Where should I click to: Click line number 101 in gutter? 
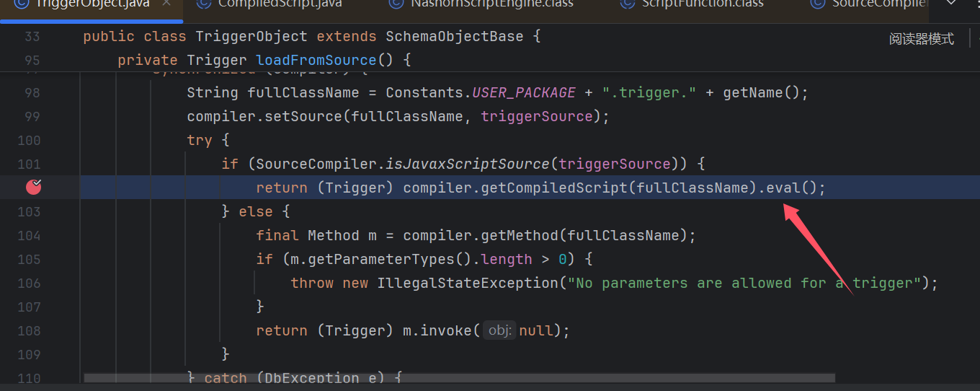[29, 164]
